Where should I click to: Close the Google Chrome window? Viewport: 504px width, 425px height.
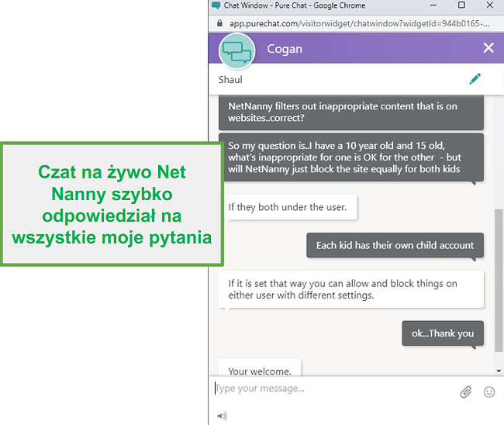pyautogui.click(x=489, y=5)
